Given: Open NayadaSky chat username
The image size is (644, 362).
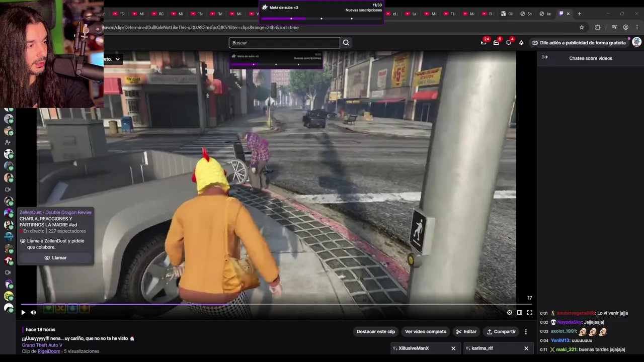Looking at the screenshot, I should tap(570, 322).
